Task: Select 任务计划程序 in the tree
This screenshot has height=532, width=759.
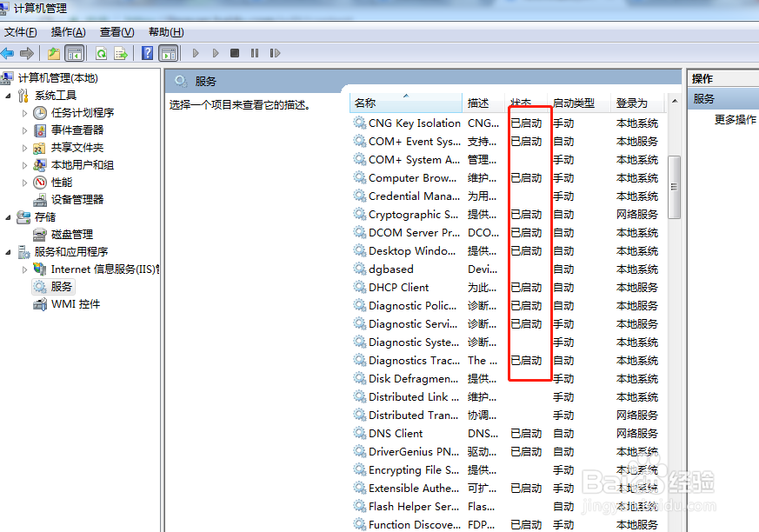Action: [83, 113]
